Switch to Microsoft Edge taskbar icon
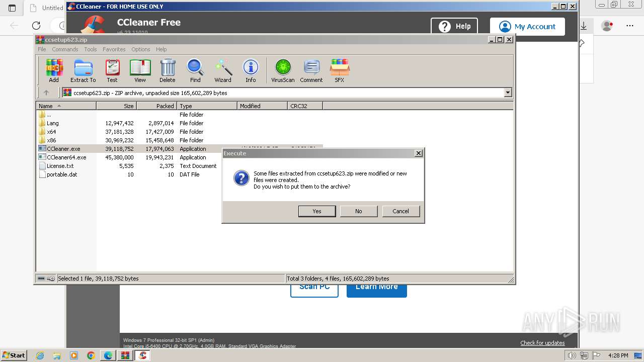This screenshot has width=644, height=362. [108, 355]
